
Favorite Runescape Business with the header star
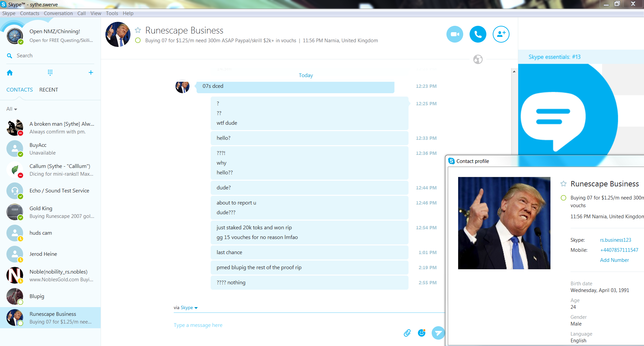(x=138, y=30)
